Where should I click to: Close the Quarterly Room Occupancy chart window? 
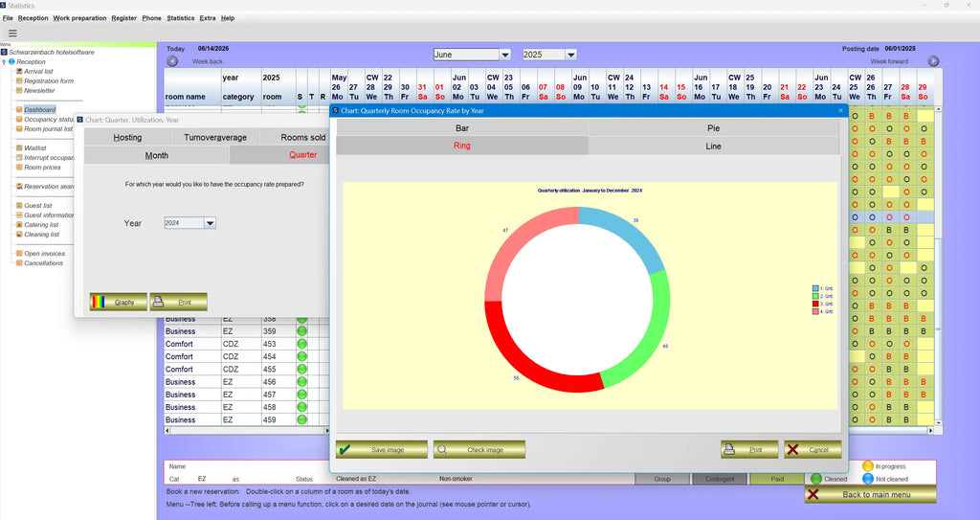click(840, 110)
